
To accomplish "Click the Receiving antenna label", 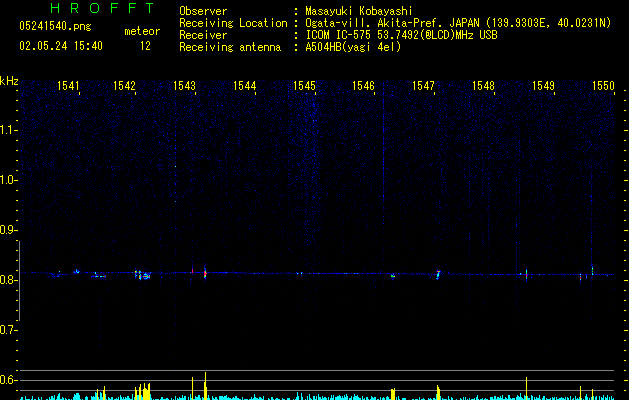I will coord(230,47).
